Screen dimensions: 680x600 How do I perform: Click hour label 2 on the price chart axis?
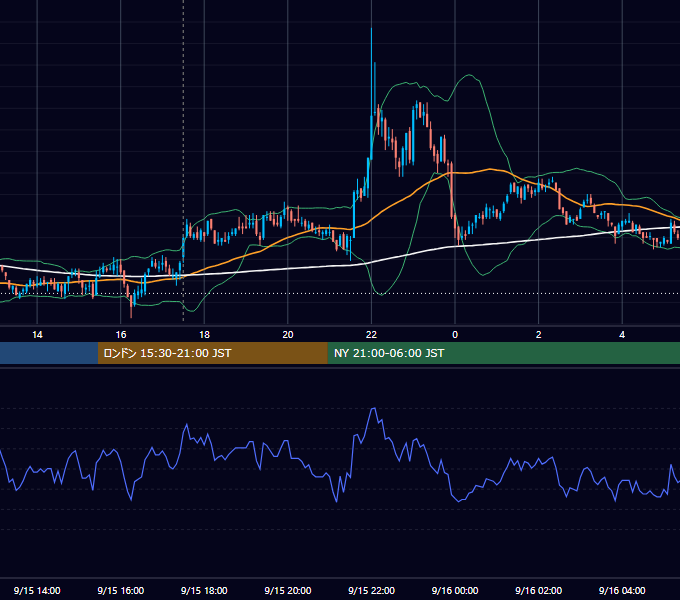pyautogui.click(x=538, y=334)
